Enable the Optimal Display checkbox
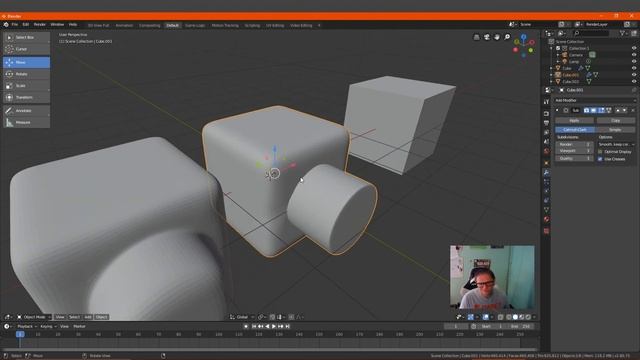 click(600, 151)
